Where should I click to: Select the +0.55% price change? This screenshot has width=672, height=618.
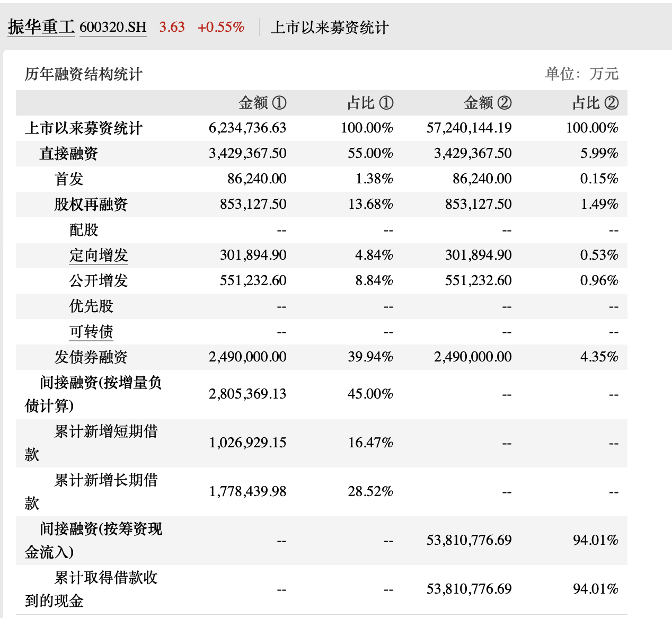coord(220,27)
